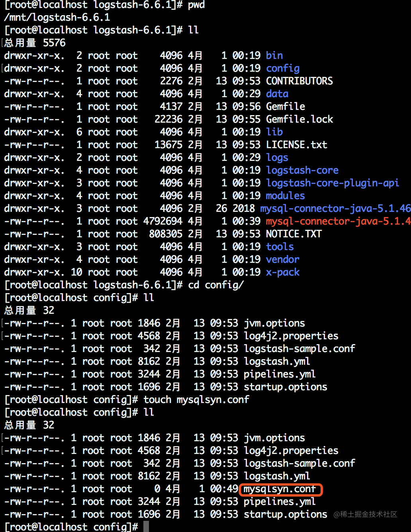Click the Gemfile name in the 4137 row
Image resolution: width=411 pixels, height=532 pixels.
coord(286,106)
